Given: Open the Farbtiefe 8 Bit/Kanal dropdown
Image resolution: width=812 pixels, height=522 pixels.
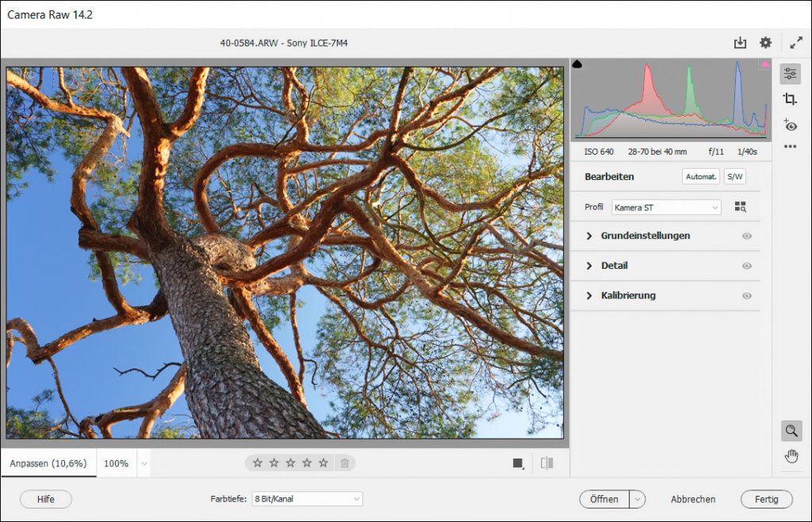Looking at the screenshot, I should [306, 499].
